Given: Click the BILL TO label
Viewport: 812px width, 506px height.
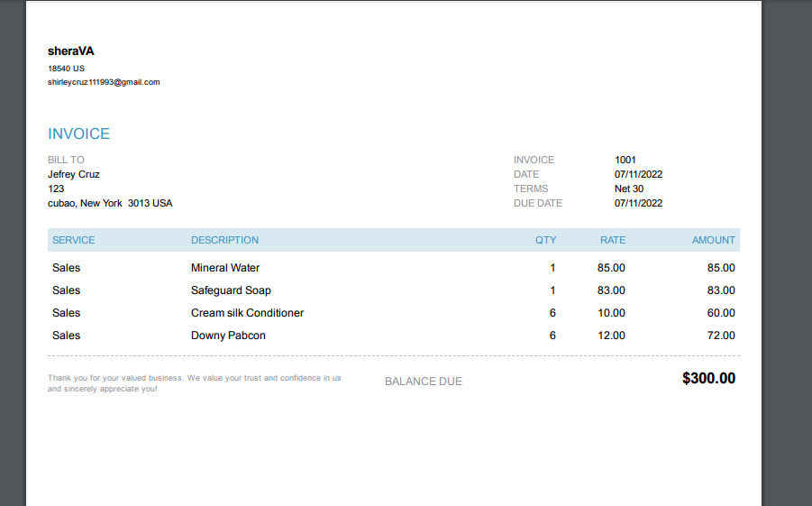Looking at the screenshot, I should tap(66, 160).
